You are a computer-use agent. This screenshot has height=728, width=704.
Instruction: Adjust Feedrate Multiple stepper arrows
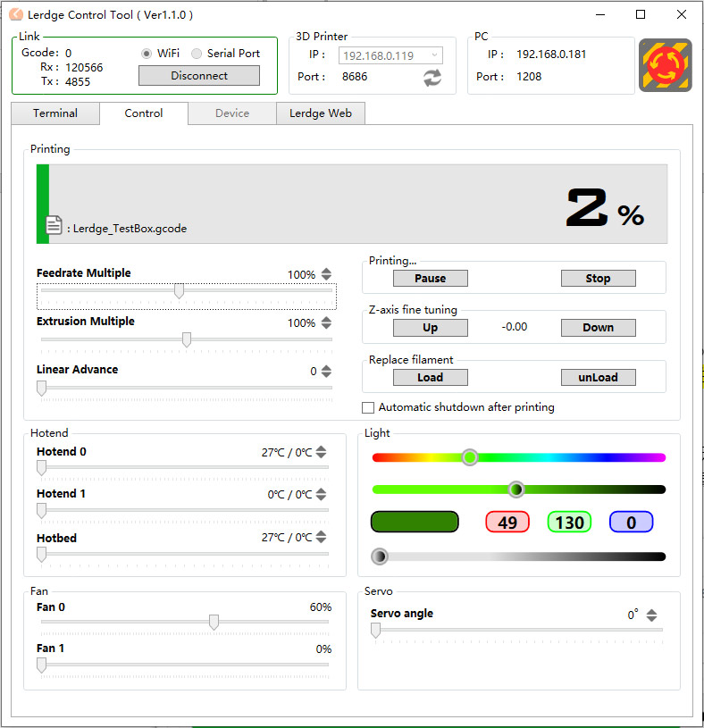coord(326,274)
